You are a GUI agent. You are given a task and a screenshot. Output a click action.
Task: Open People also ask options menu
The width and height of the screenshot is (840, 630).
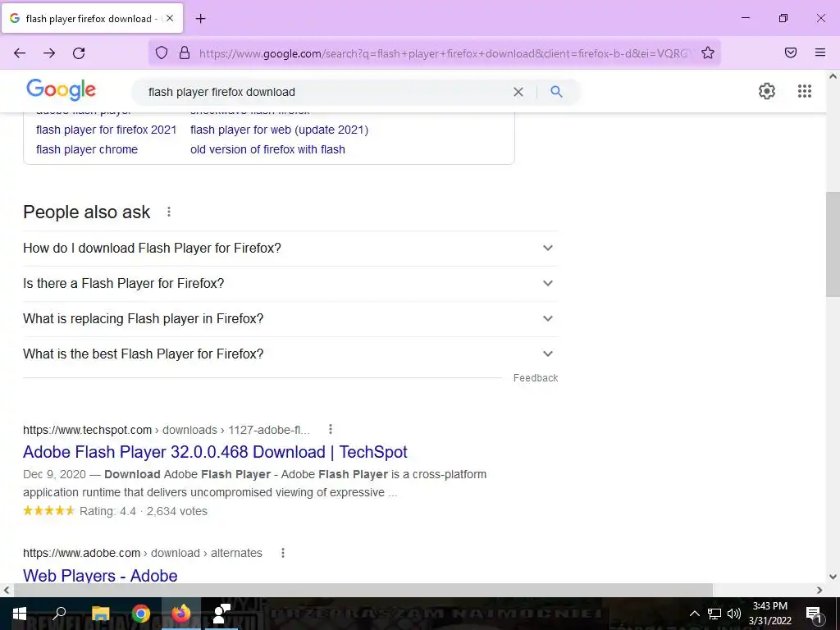tap(169, 212)
